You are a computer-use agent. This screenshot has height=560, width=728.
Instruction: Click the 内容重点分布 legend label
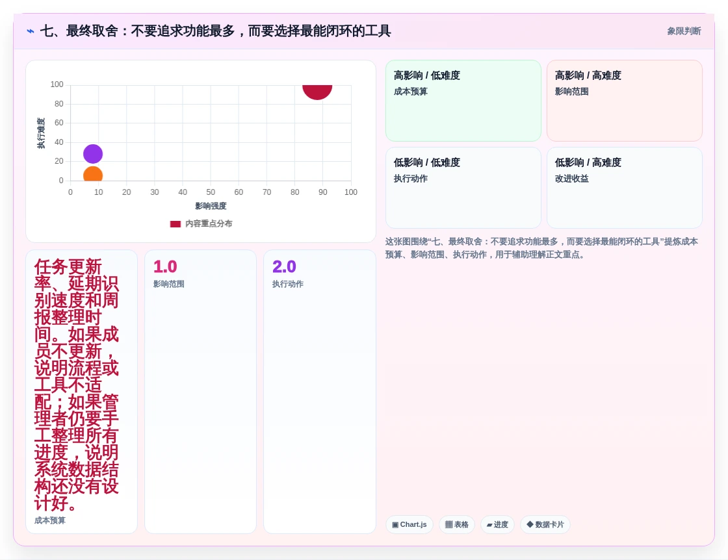click(x=209, y=223)
